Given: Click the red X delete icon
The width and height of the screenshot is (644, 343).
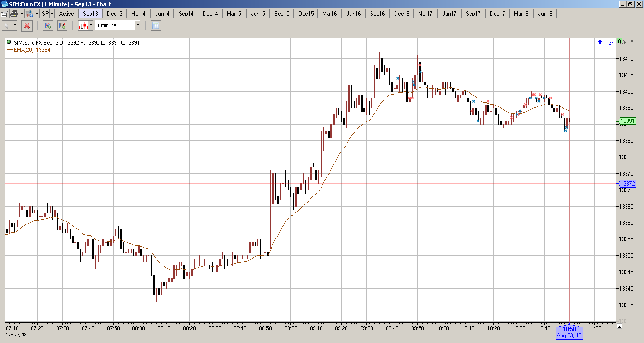Looking at the screenshot, I should (x=27, y=25).
